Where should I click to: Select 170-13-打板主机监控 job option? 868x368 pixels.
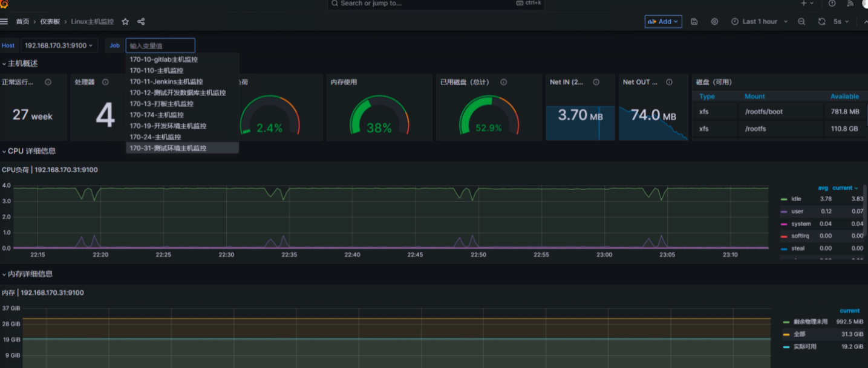click(x=182, y=104)
